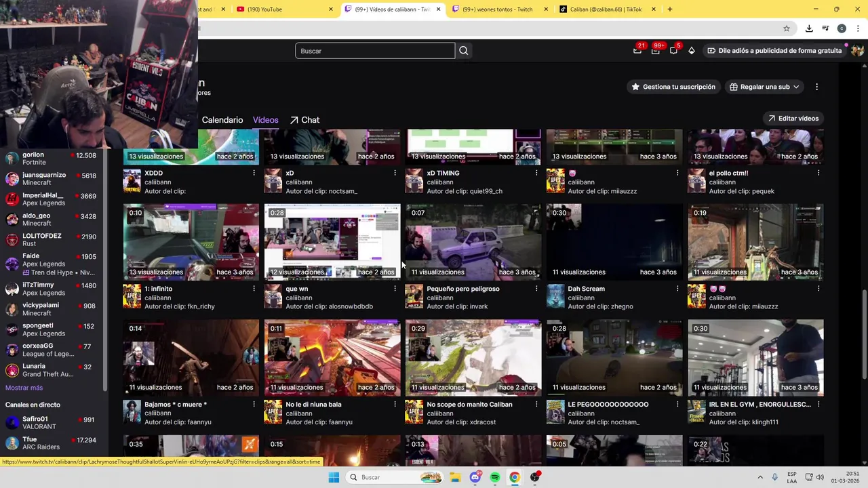868x488 pixels.
Task: Open options menu for 'el pollo ctm!!'
Action: point(818,173)
